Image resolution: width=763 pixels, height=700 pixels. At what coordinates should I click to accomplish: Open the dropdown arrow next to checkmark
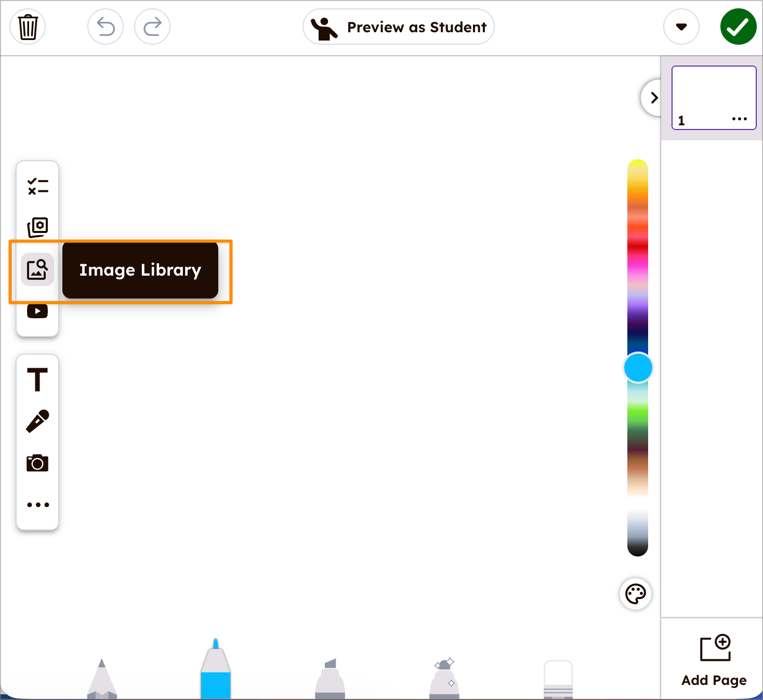[x=681, y=27]
